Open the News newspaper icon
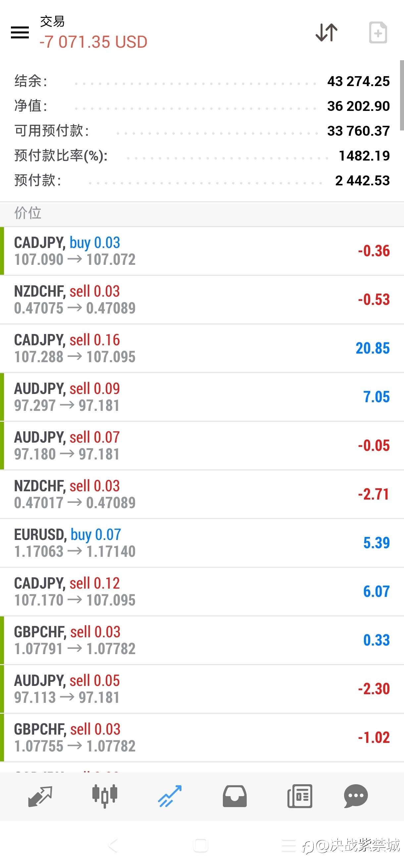404x868 pixels. (300, 796)
